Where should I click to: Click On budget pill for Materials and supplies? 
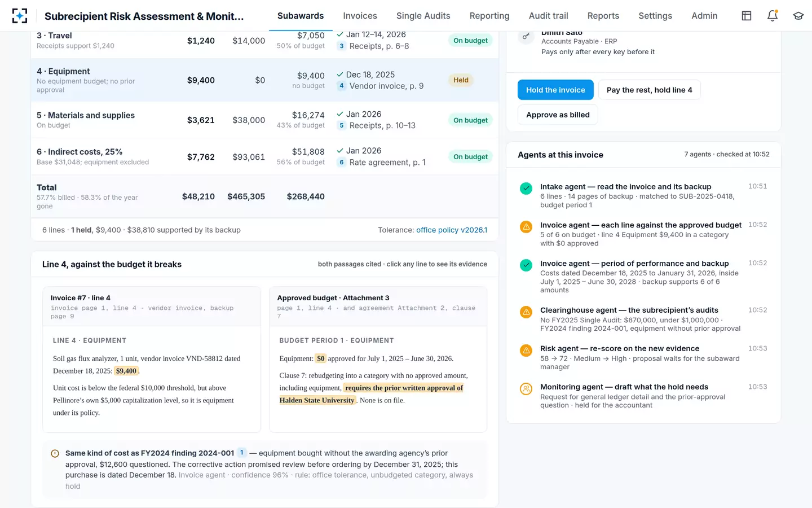[470, 120]
